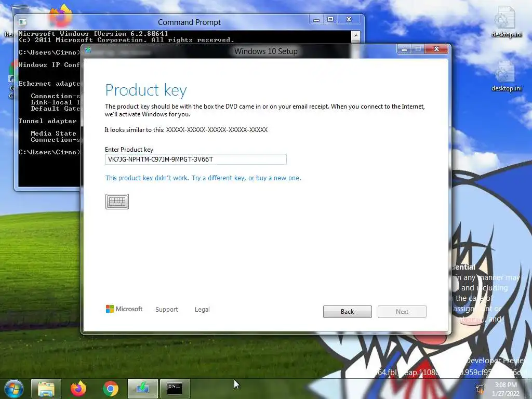Click the Command Prompt window title
This screenshot has height=399, width=532.
pyautogui.click(x=189, y=22)
